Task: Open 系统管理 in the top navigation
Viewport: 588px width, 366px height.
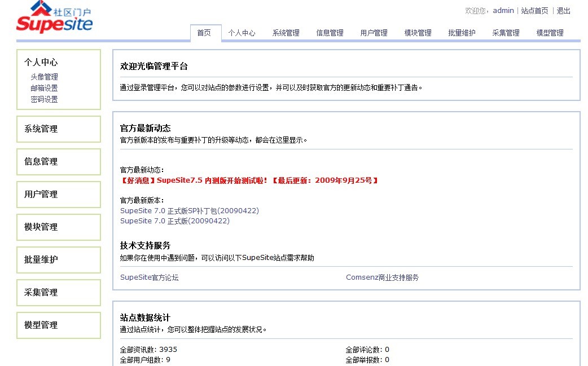Action: click(286, 33)
